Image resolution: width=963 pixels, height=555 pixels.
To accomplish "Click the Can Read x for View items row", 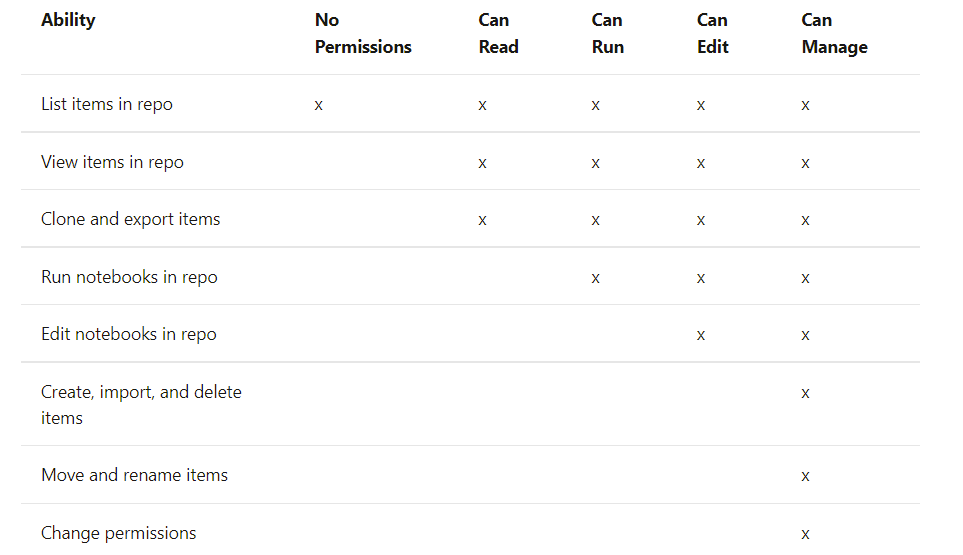I will [x=482, y=163].
